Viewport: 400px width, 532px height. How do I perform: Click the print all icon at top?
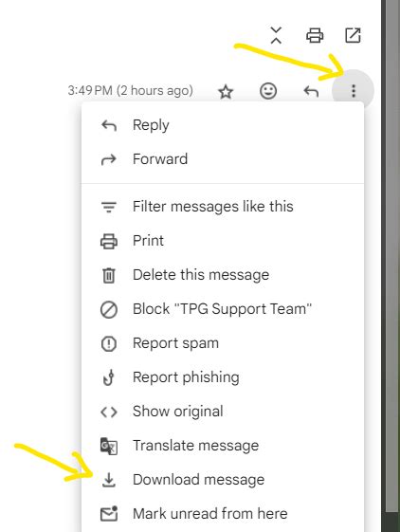[315, 35]
